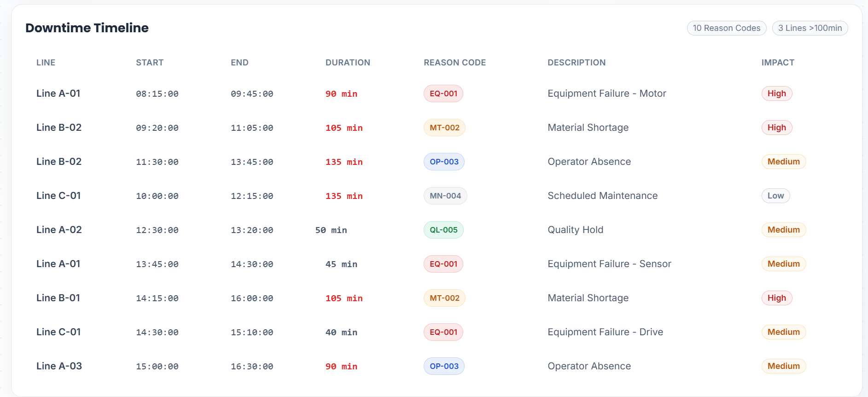
Task: Select the Low impact badge
Action: point(775,196)
